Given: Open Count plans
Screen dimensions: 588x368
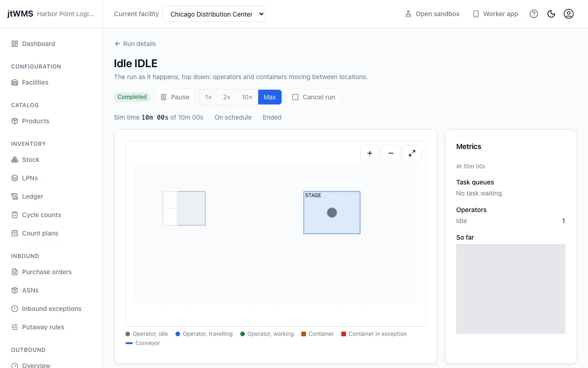Looking at the screenshot, I should point(34,233).
